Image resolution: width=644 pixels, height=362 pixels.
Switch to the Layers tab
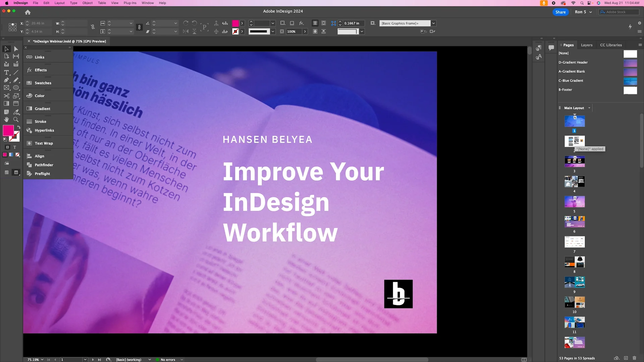click(587, 45)
